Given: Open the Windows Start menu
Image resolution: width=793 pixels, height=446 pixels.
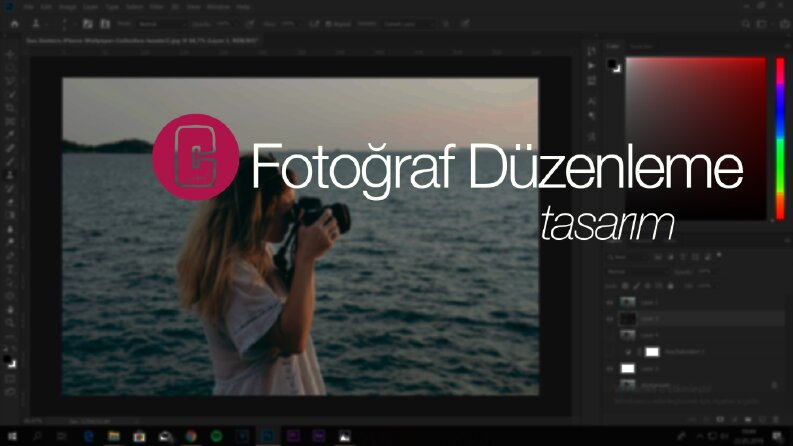Looking at the screenshot, I should (12, 436).
